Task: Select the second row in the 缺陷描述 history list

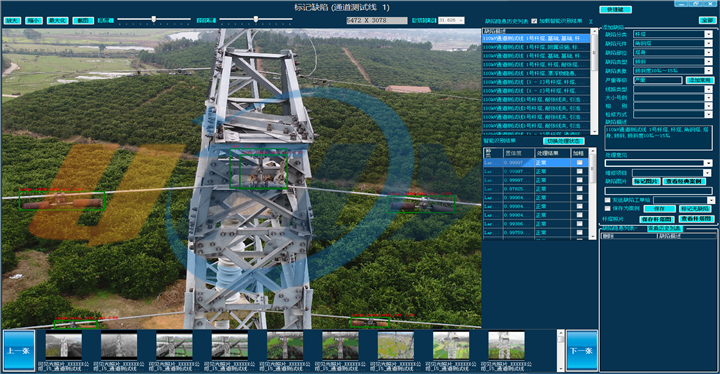Action: tap(536, 47)
